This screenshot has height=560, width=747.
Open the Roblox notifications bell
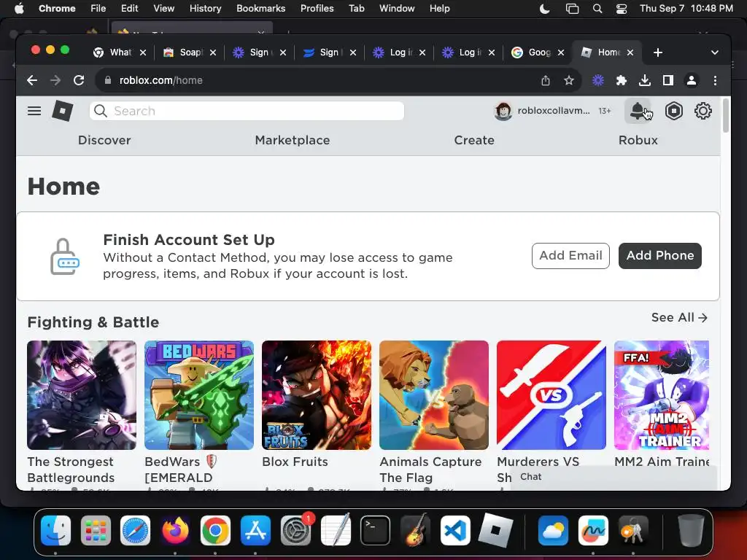[638, 111]
